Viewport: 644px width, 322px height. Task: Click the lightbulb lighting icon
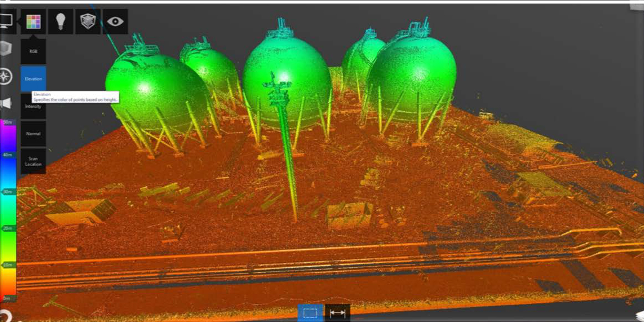pos(61,22)
